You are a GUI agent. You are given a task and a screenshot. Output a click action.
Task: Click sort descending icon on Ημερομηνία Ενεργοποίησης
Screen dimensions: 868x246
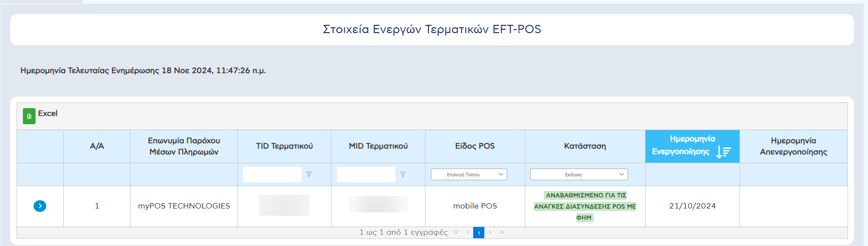pos(723,152)
